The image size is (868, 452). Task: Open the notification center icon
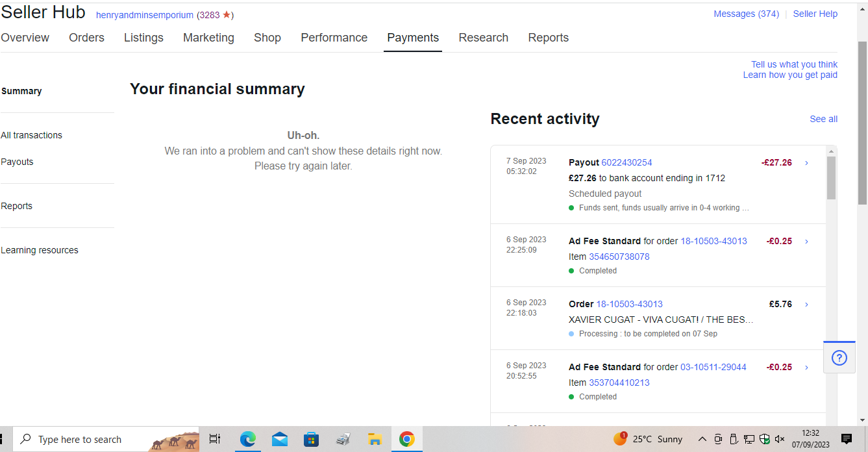click(847, 439)
